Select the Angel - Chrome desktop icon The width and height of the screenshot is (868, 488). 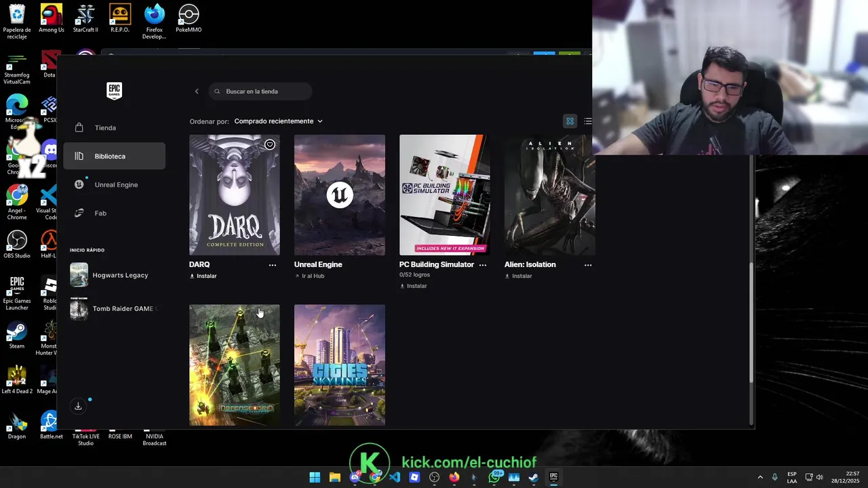point(17,203)
